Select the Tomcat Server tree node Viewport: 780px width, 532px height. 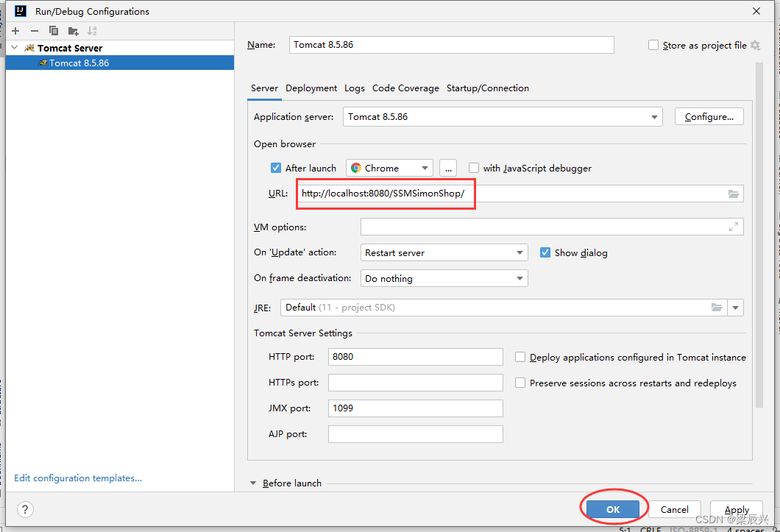pyautogui.click(x=120, y=48)
